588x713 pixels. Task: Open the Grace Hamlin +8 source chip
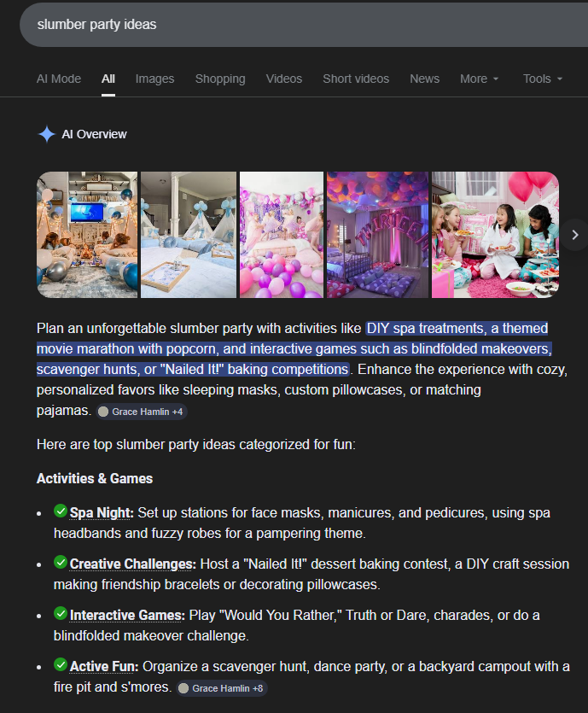221,688
